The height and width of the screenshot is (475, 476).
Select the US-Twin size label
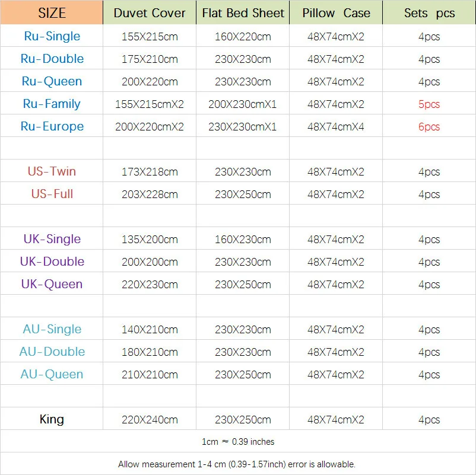pyautogui.click(x=52, y=171)
